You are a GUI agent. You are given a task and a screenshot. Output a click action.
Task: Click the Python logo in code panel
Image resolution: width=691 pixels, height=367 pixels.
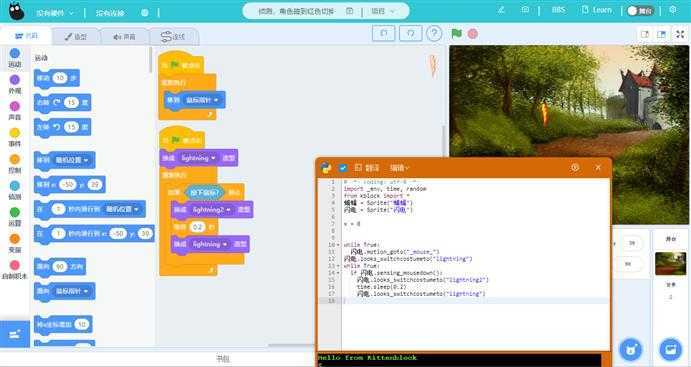tap(326, 168)
